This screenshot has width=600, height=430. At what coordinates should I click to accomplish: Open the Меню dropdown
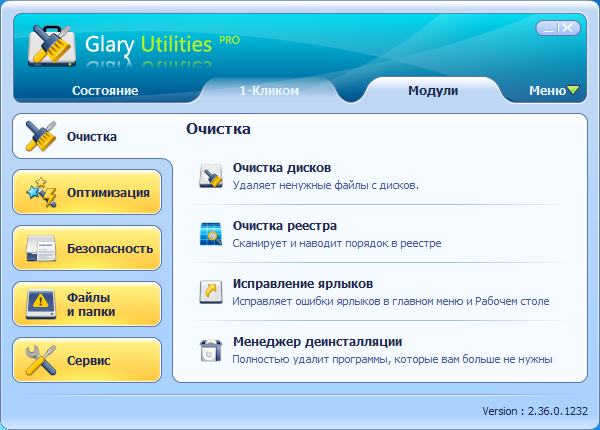click(x=554, y=91)
